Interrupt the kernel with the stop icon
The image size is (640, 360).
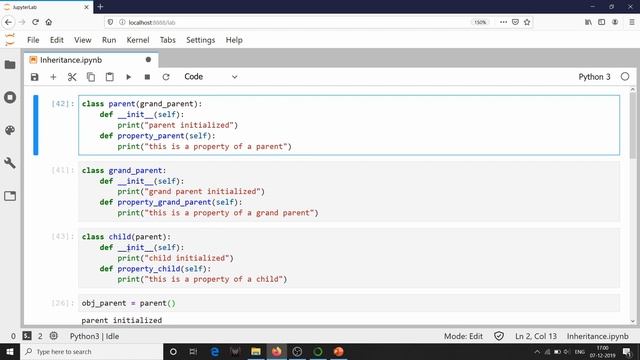click(147, 77)
